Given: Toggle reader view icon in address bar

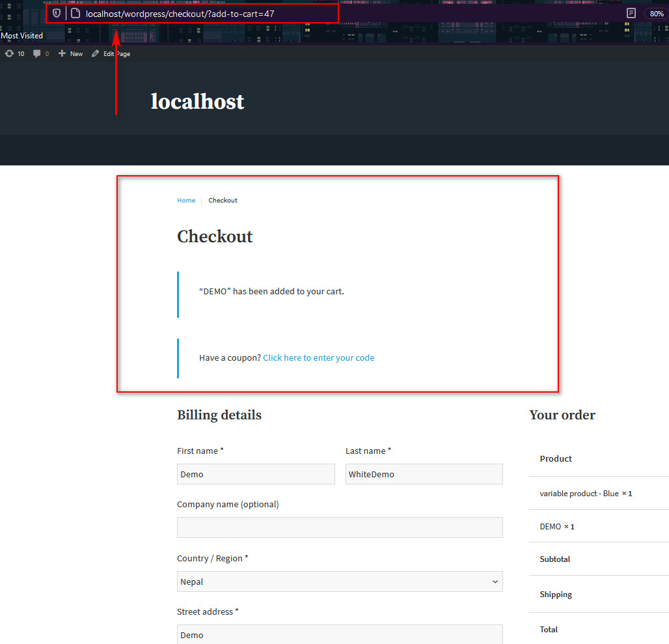Looking at the screenshot, I should (631, 13).
